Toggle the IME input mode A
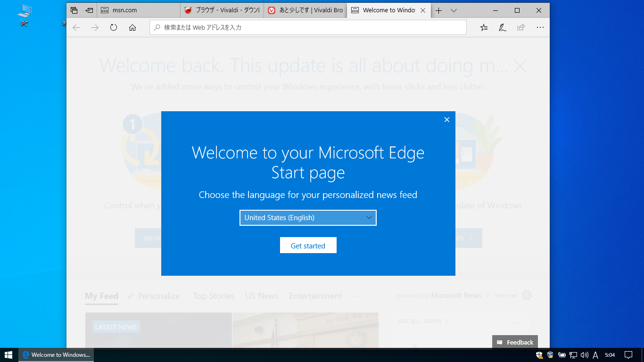 [x=595, y=355]
